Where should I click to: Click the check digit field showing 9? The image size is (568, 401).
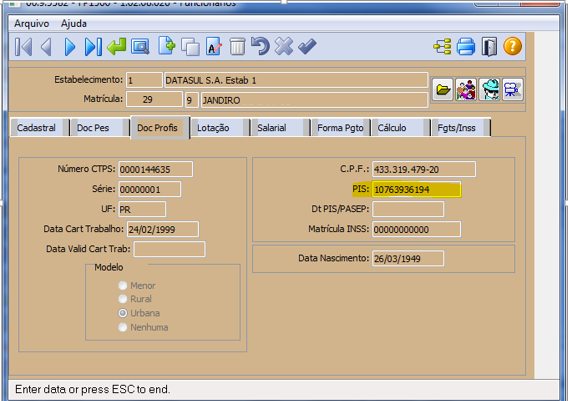pyautogui.click(x=192, y=100)
